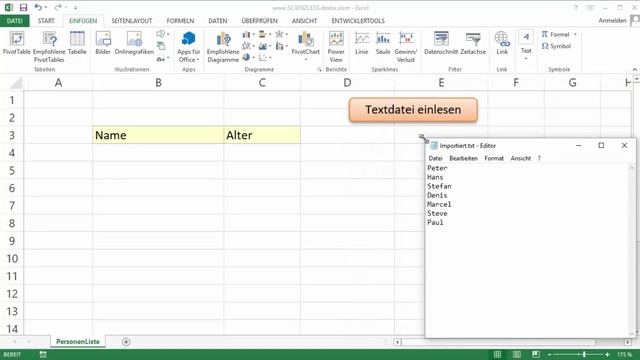Switch to Normal view in status bar
This screenshot has height=360, width=640.
(x=498, y=355)
